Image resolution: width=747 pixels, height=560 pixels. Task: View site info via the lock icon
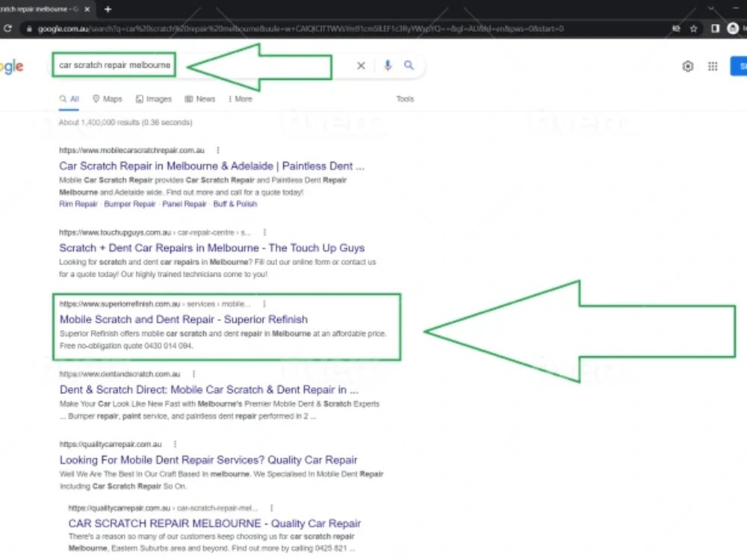click(x=30, y=29)
